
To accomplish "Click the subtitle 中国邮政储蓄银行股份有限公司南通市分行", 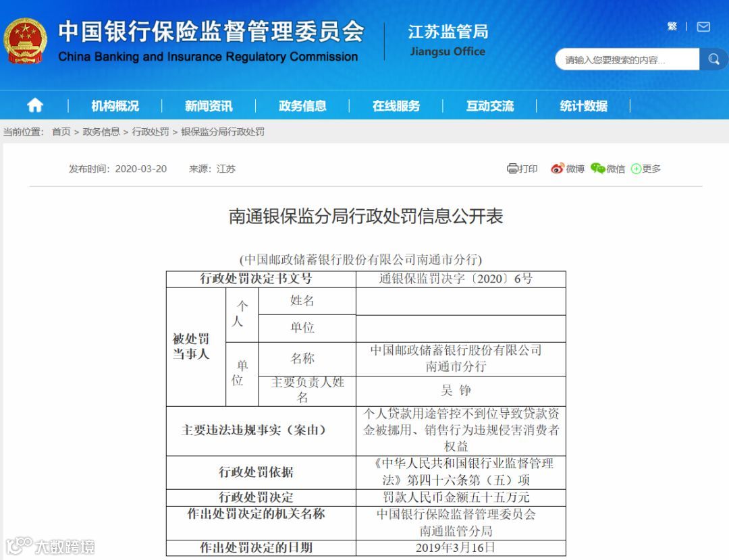I will [x=360, y=259].
